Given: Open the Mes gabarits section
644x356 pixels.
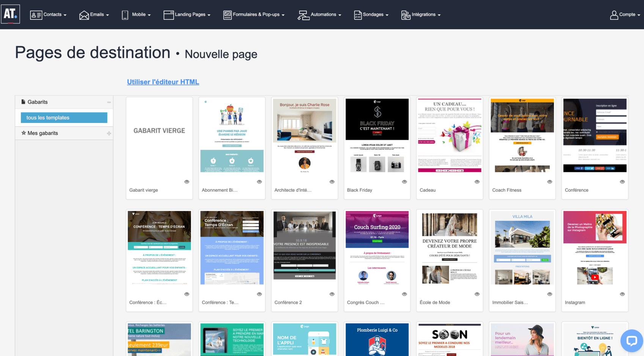Looking at the screenshot, I should (x=64, y=133).
